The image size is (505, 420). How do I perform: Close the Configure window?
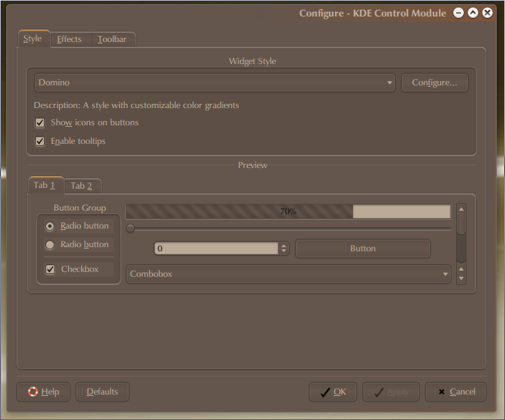[x=488, y=13]
